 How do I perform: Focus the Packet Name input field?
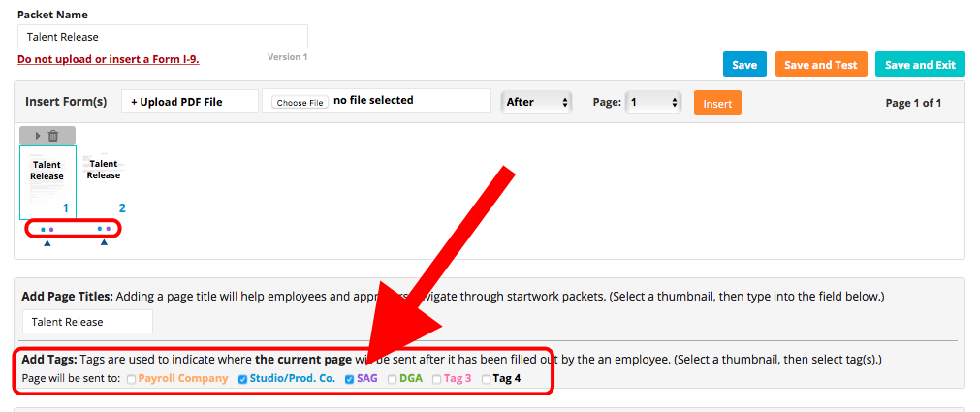pos(163,36)
